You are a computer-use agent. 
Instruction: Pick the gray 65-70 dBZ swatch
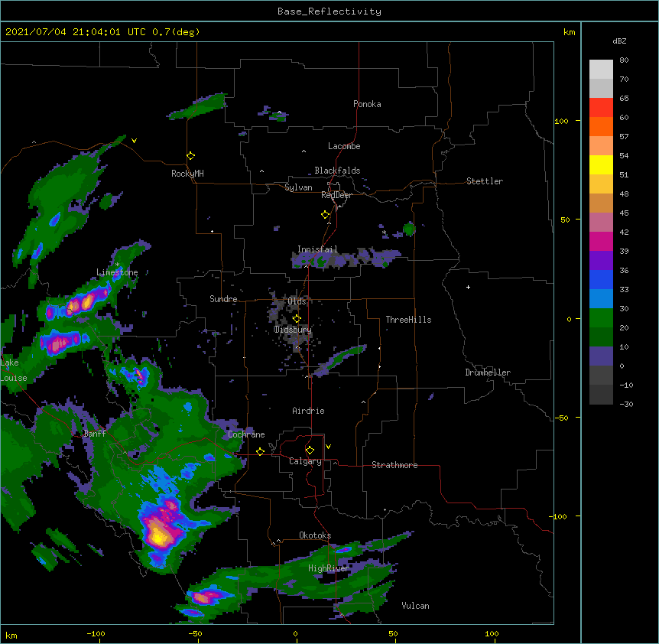[601, 88]
